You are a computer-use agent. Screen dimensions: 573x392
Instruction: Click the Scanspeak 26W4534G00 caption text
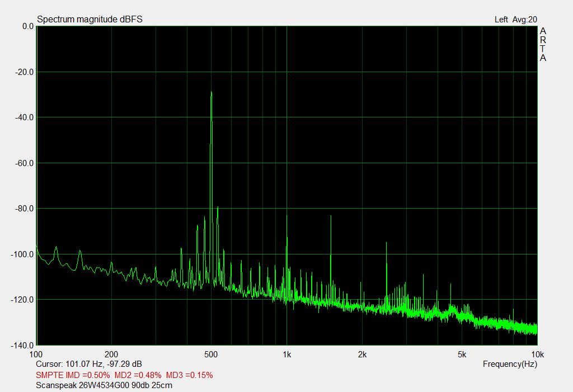(x=104, y=385)
